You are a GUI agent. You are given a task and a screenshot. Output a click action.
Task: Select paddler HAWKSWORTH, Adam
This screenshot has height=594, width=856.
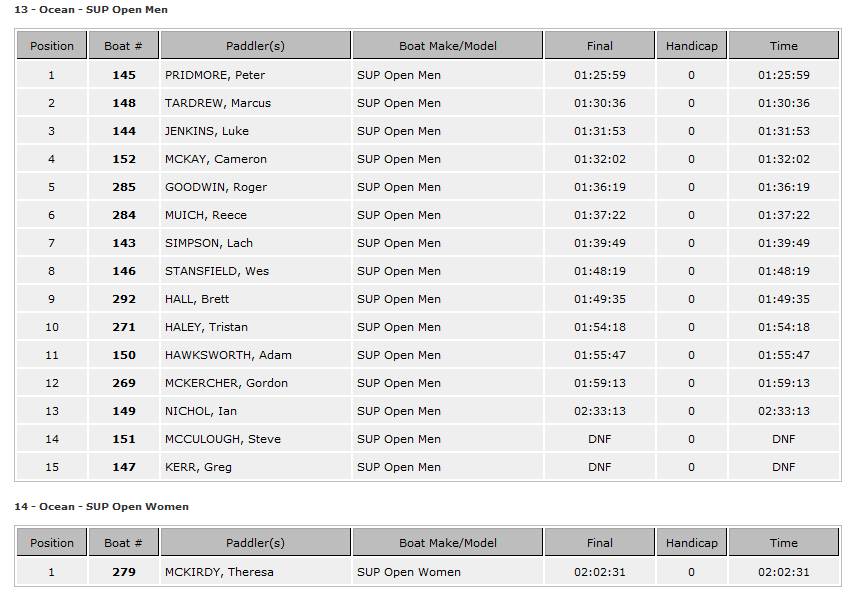coord(228,355)
